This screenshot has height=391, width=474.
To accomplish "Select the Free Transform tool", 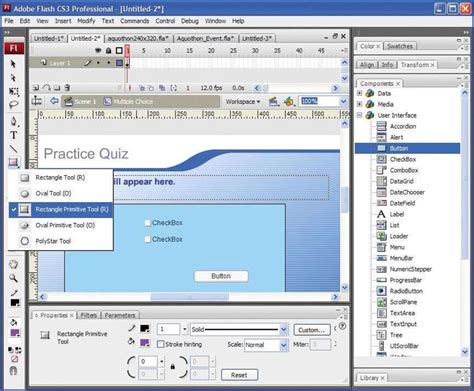I will (14, 91).
